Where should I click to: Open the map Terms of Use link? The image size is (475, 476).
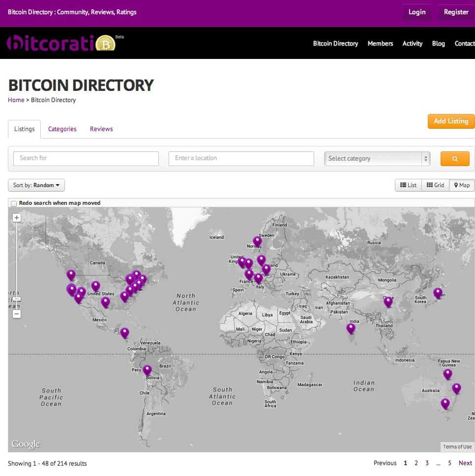pyautogui.click(x=457, y=447)
